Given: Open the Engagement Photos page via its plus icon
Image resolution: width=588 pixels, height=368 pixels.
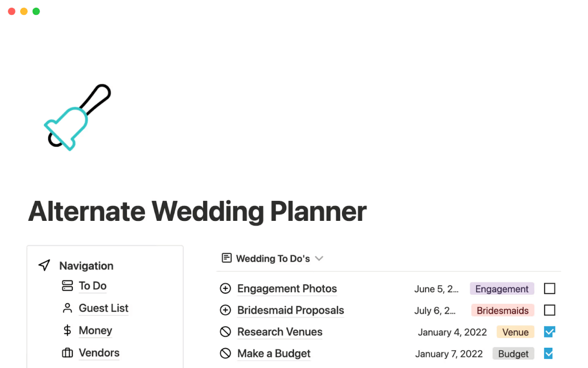Looking at the screenshot, I should 226,289.
